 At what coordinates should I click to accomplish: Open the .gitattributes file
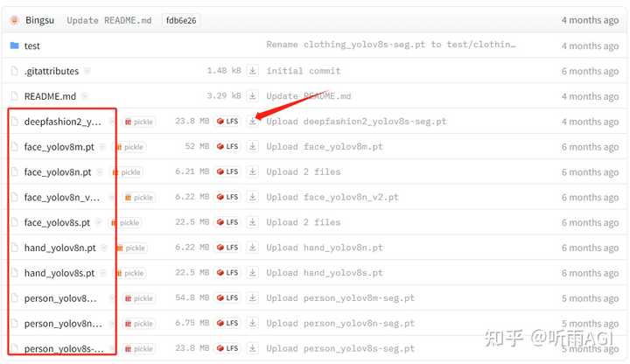tap(52, 71)
